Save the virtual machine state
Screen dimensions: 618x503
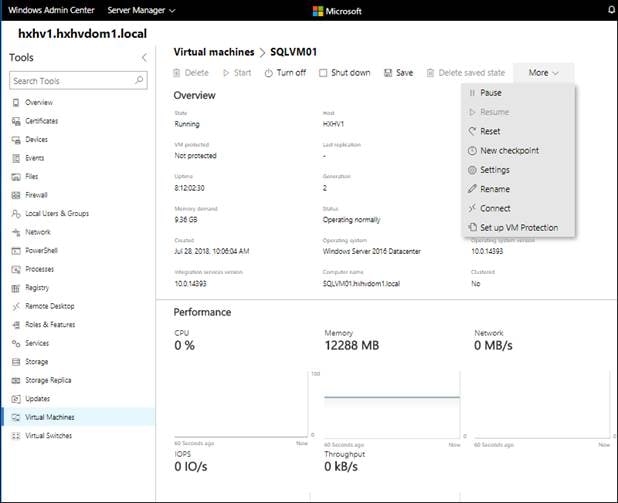[398, 73]
